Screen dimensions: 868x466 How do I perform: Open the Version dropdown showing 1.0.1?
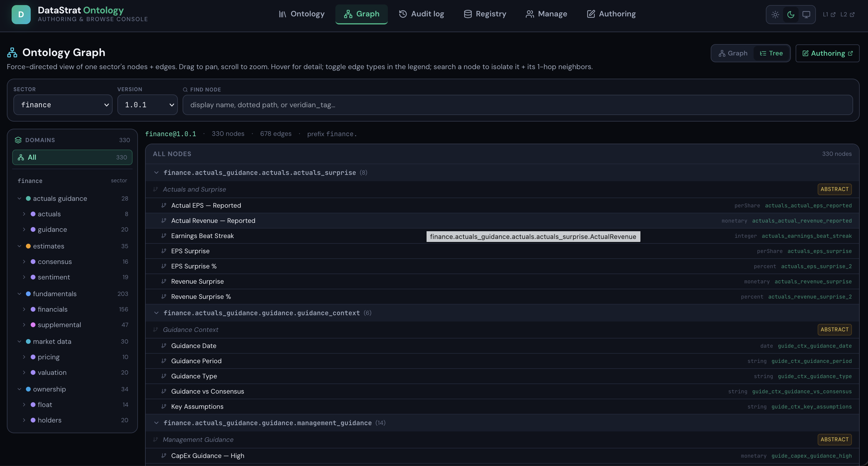point(147,105)
